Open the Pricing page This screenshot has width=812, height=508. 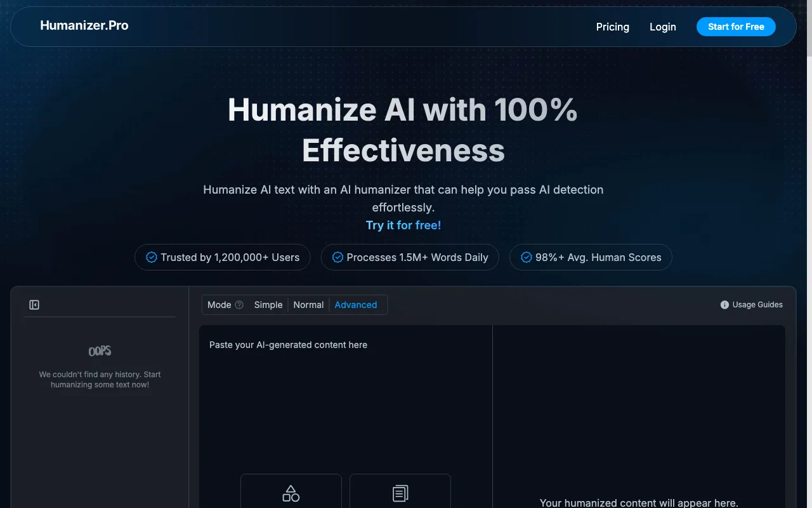tap(613, 27)
